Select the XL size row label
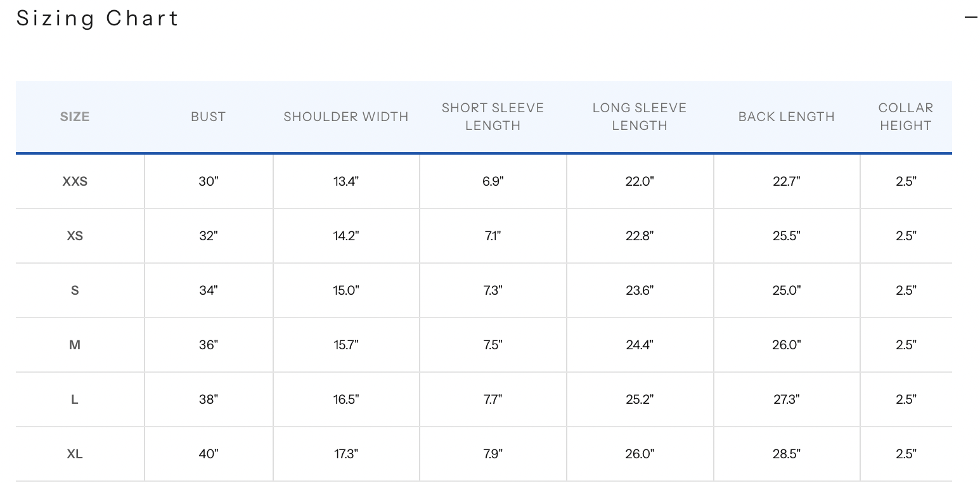 pyautogui.click(x=75, y=454)
